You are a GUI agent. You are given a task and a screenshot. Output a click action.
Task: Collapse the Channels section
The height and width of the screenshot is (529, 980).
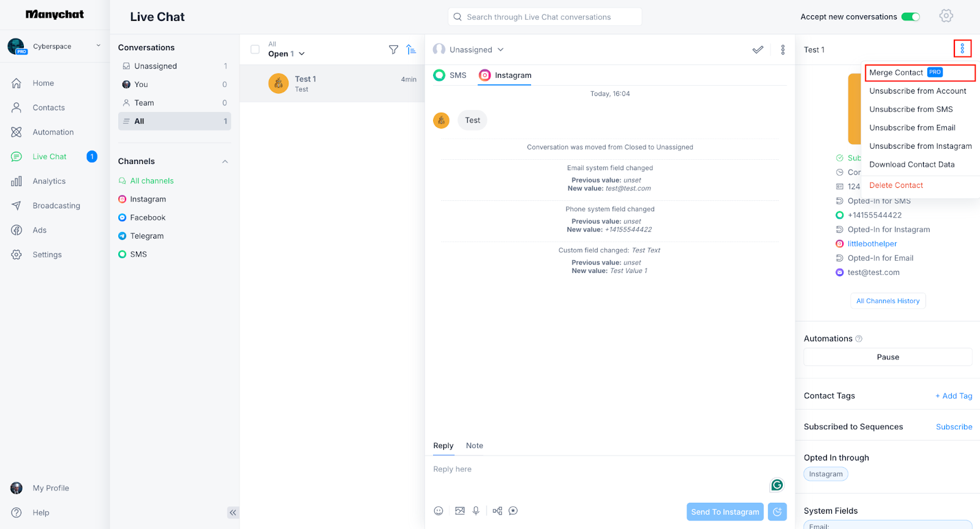tap(225, 162)
